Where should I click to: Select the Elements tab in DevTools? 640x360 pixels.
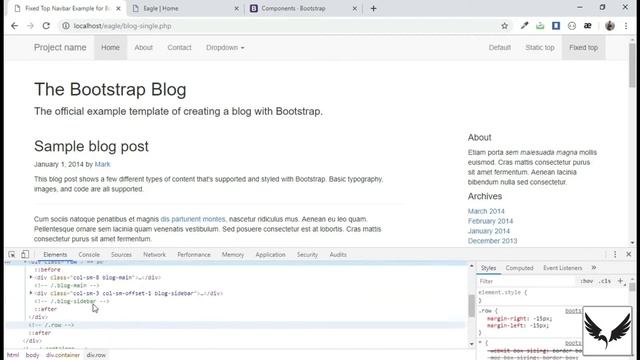[x=55, y=254]
